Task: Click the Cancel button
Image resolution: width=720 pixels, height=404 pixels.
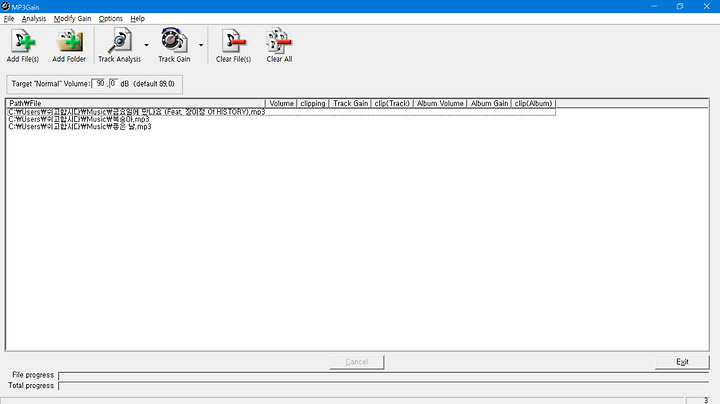Action: click(357, 362)
